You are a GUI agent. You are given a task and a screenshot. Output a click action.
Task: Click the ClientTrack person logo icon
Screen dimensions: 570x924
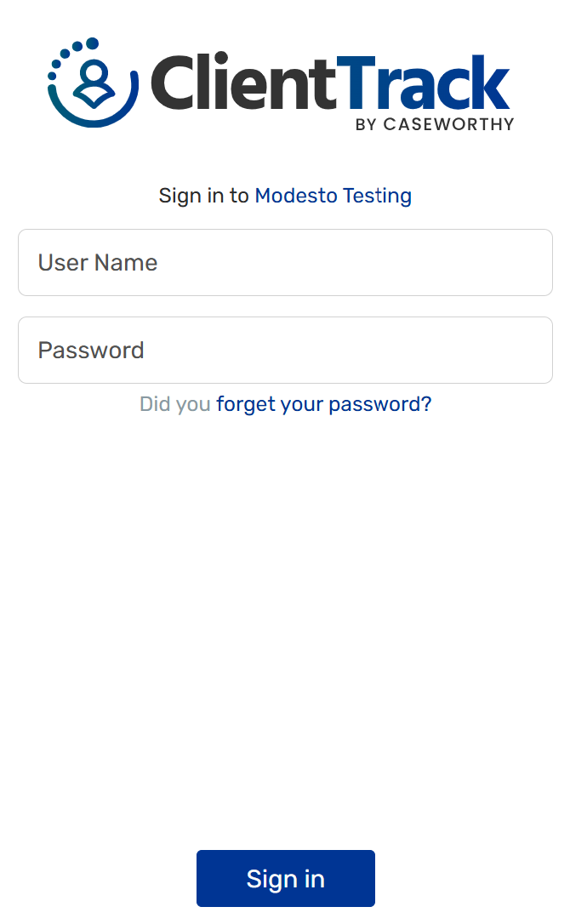[93, 83]
